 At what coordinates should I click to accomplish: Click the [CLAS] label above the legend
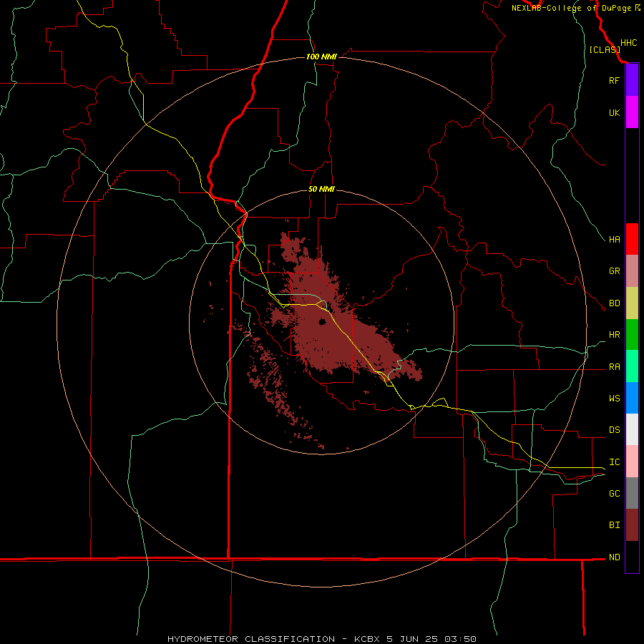(x=605, y=50)
